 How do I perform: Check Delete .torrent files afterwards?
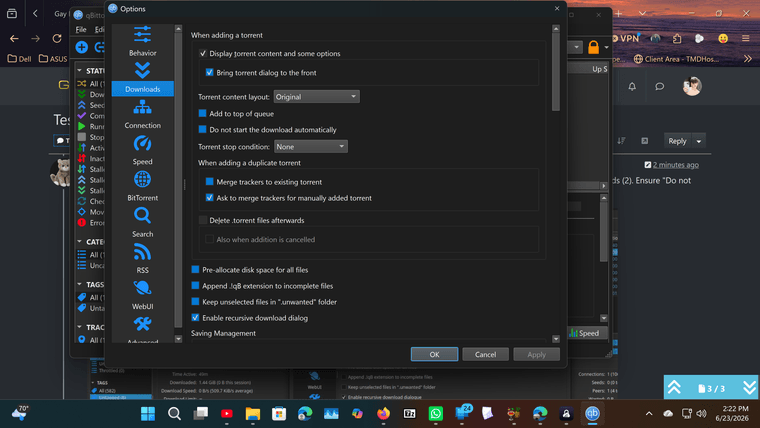pos(203,220)
